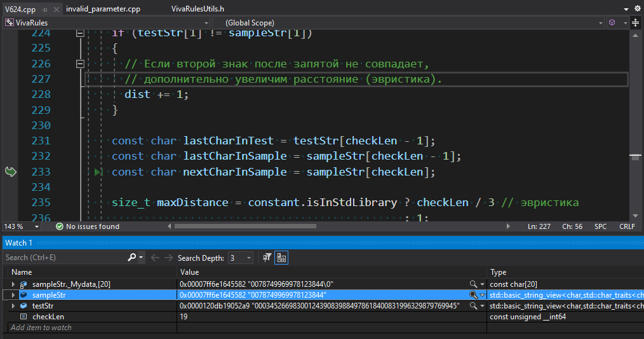This screenshot has height=339, width=644.
Task: Click the horizontal scroll right arrow
Action: click(x=508, y=226)
